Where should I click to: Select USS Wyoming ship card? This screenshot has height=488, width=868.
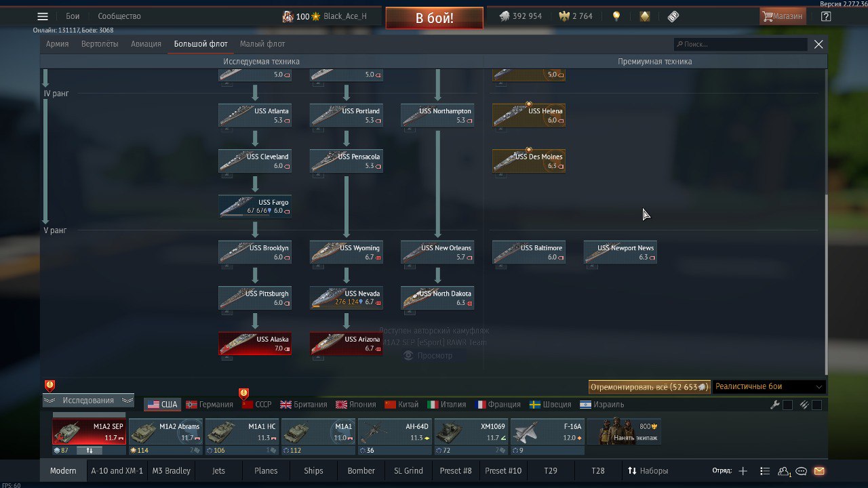click(x=347, y=252)
